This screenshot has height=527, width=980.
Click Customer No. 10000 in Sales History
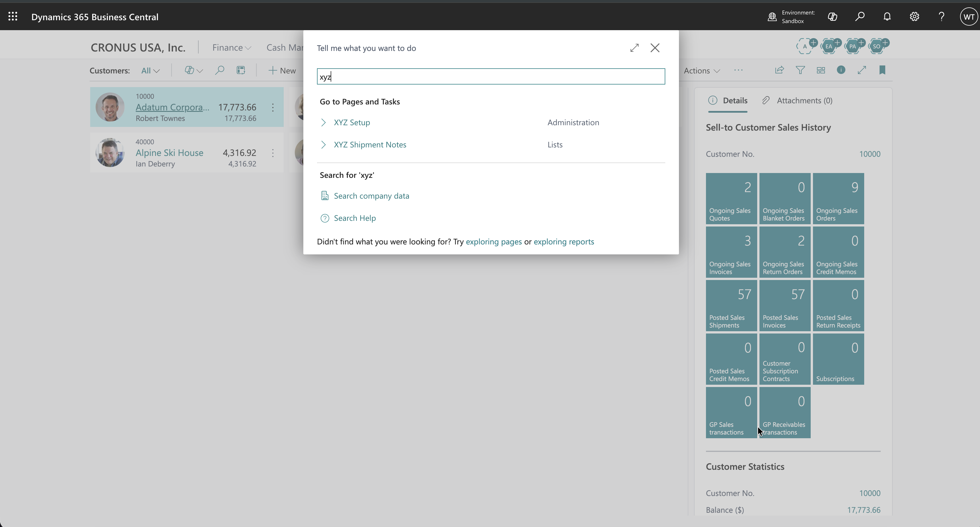870,154
